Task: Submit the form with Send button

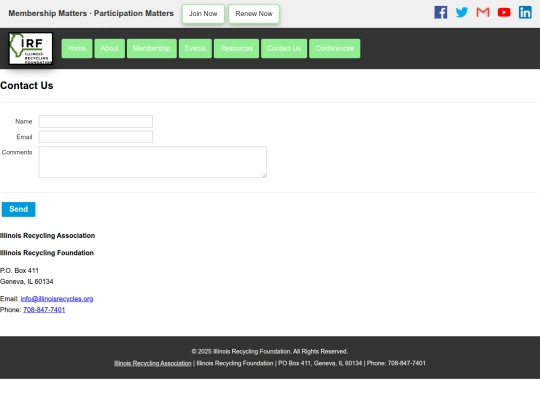Action: 19,209
